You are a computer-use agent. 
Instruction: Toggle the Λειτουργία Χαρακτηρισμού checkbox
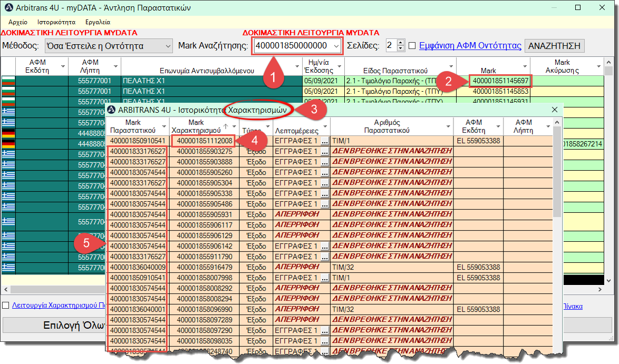pyautogui.click(x=5, y=305)
